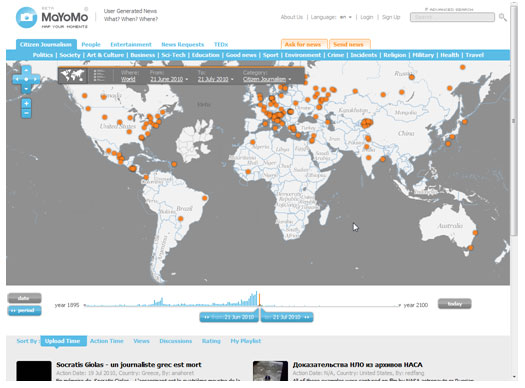
Task: Sort by Views
Action: click(x=141, y=341)
